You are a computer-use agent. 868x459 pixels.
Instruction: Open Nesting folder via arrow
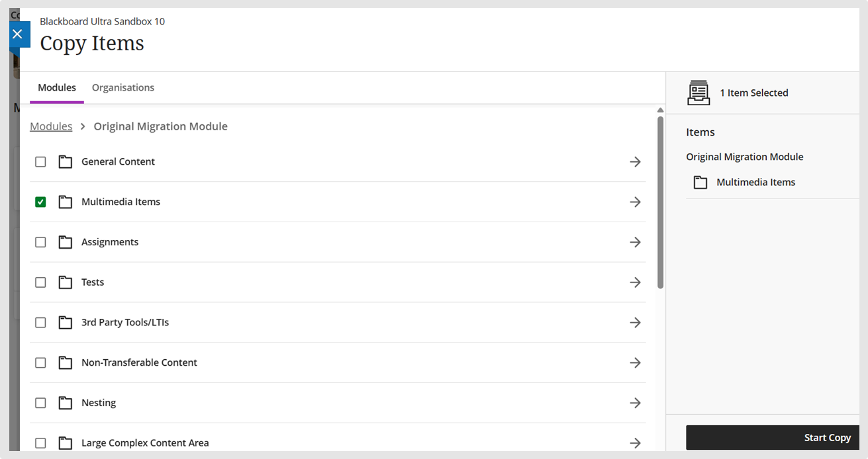[635, 403]
